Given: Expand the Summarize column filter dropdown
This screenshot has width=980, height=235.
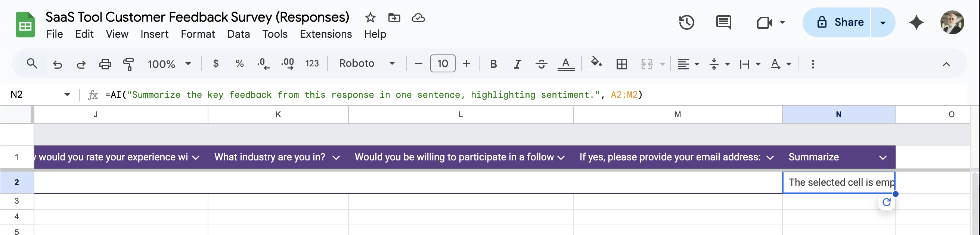Looking at the screenshot, I should point(883,157).
